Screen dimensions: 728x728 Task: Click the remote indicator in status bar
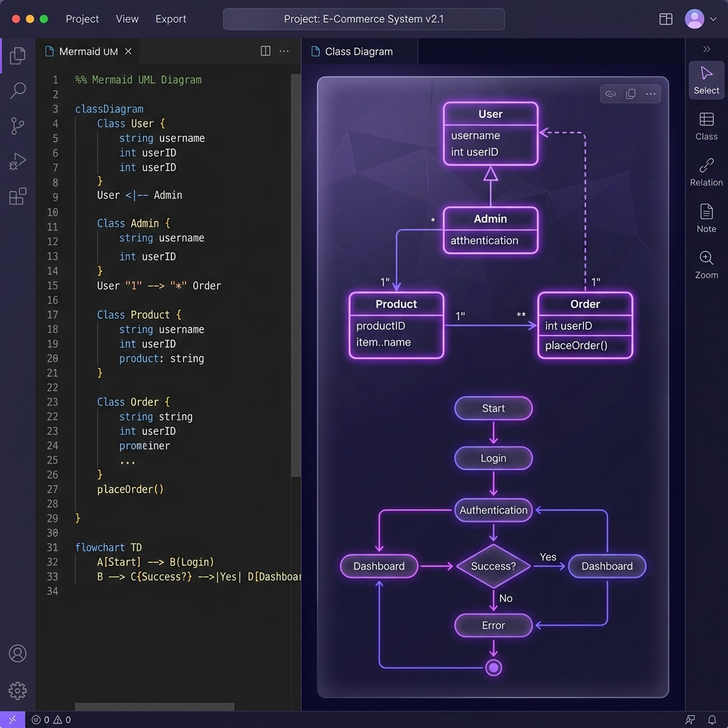(13, 719)
